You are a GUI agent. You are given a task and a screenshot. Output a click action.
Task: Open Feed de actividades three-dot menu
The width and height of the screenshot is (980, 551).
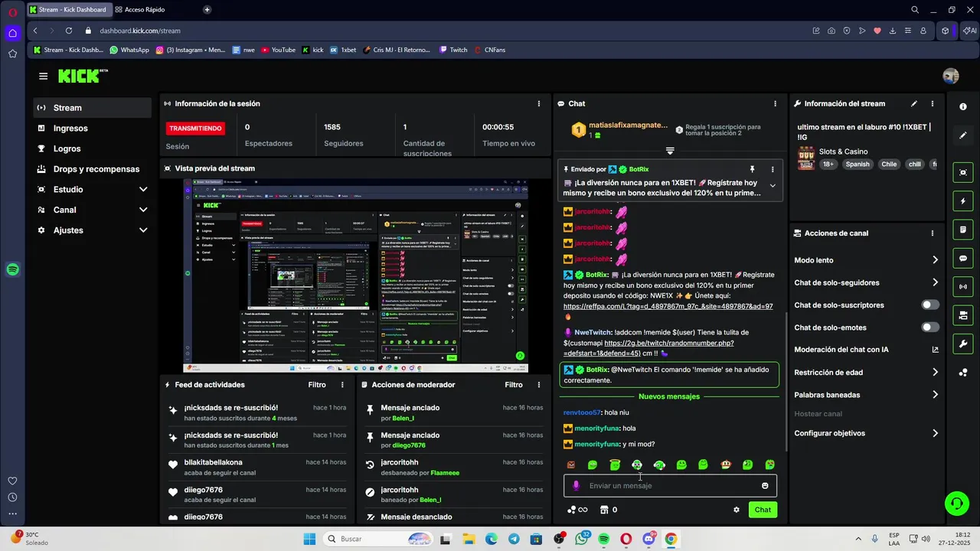click(342, 385)
